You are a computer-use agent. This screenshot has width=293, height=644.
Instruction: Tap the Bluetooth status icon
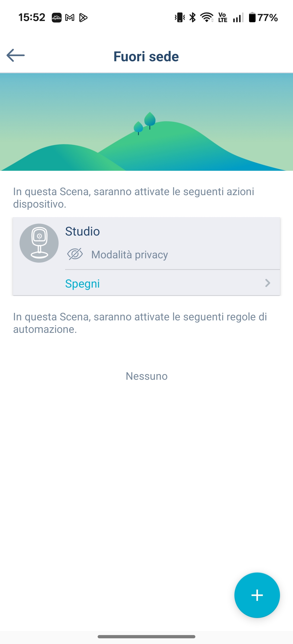(x=193, y=18)
